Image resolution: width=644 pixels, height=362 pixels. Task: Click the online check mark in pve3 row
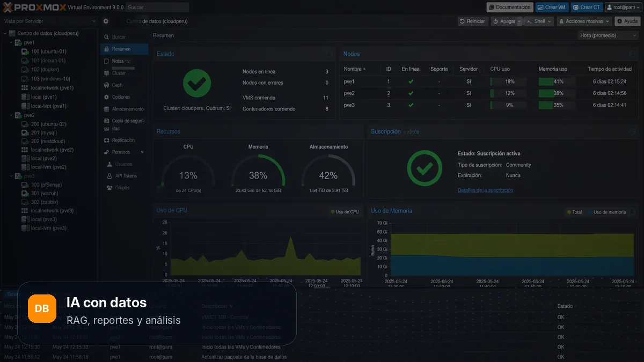(411, 105)
